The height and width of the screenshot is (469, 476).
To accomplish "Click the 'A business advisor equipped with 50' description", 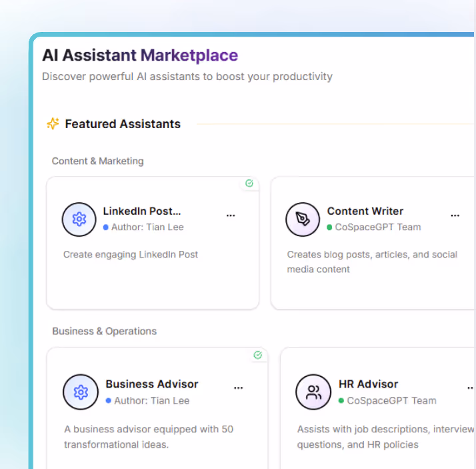I will [x=149, y=437].
